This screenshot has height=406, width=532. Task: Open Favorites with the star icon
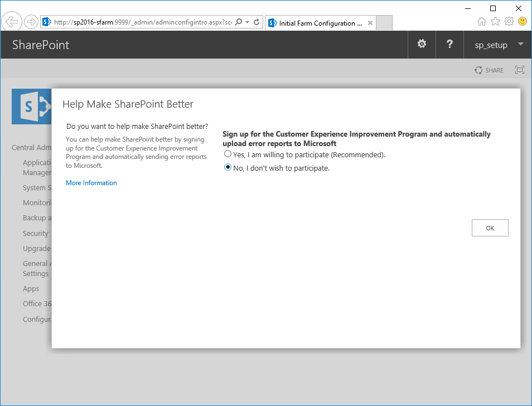tap(495, 22)
